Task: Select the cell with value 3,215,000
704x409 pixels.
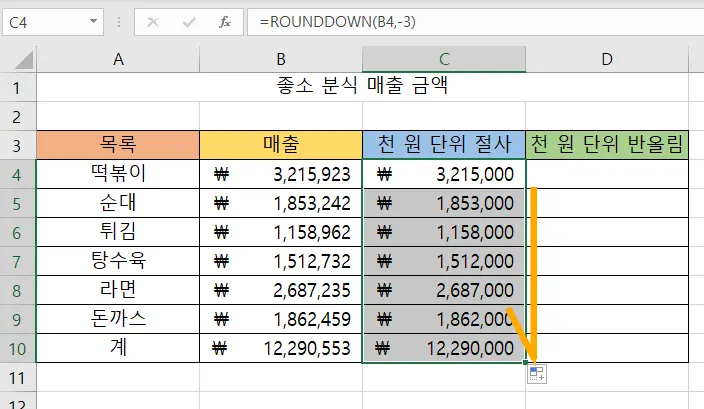Action: [x=444, y=174]
